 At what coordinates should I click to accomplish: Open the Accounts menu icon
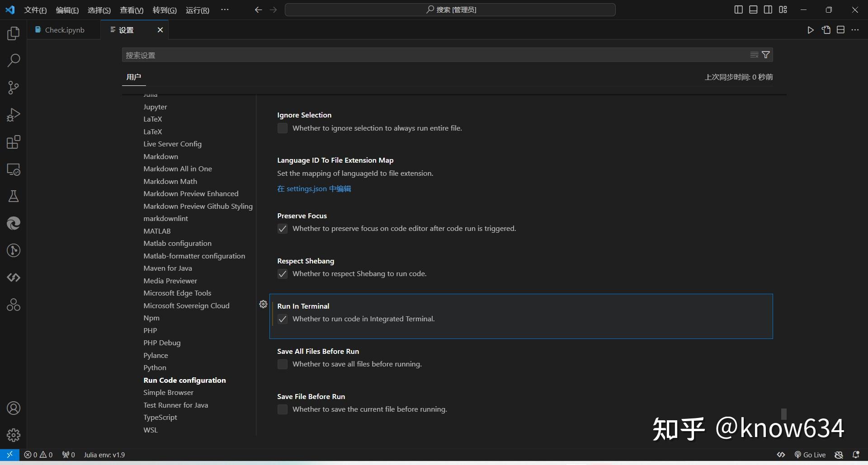point(14,408)
